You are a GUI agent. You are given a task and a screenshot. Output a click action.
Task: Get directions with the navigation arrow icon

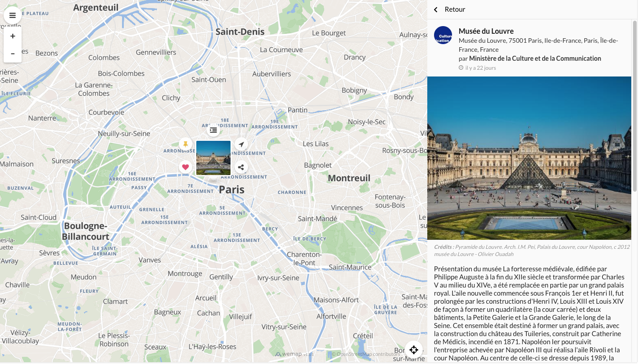[x=241, y=144]
